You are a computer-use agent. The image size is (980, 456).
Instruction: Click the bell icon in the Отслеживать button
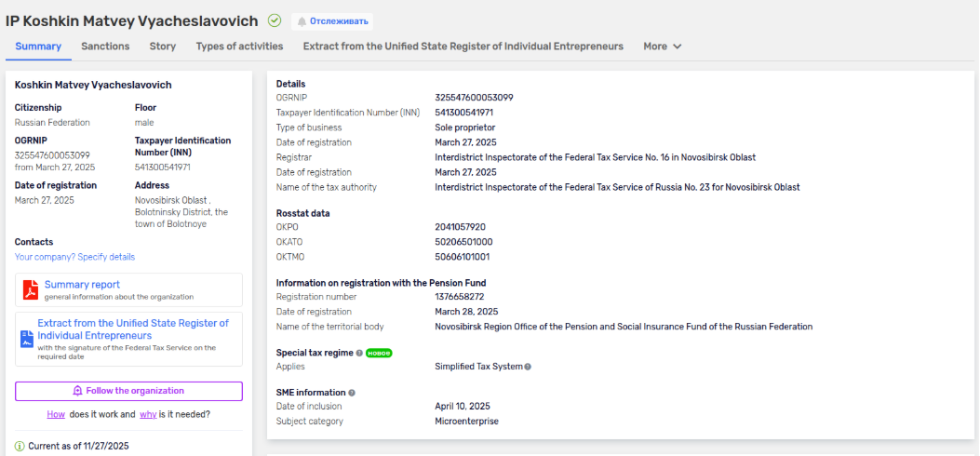(x=302, y=21)
